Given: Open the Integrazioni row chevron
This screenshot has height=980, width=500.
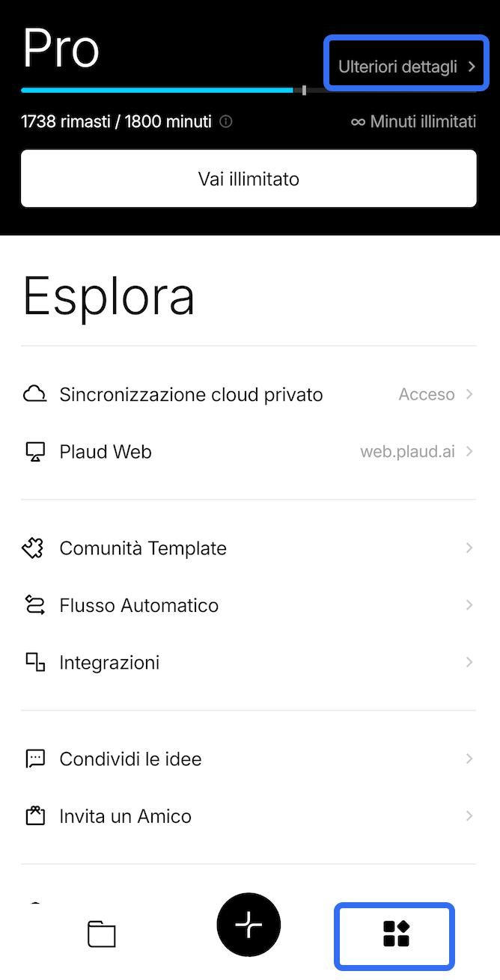Looking at the screenshot, I should click(x=469, y=663).
